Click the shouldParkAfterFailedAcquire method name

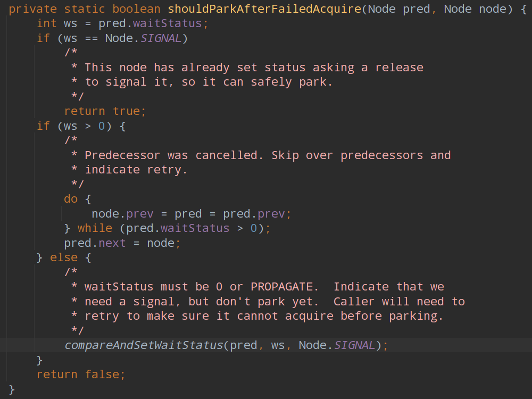(x=264, y=9)
